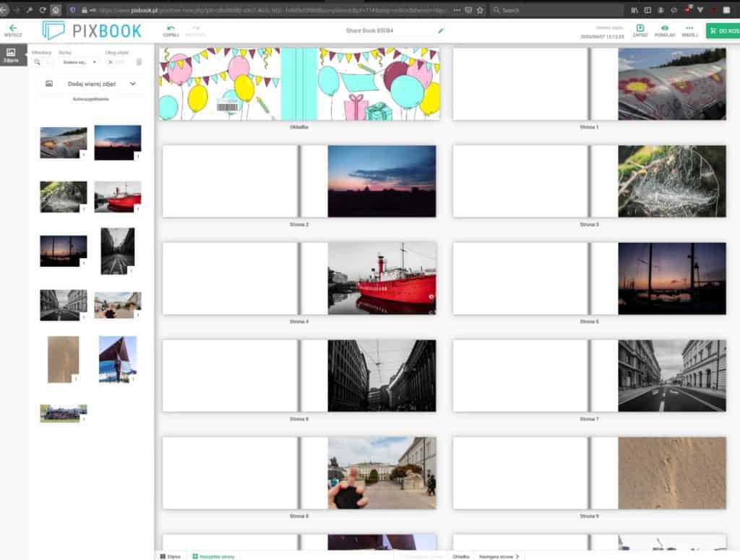Click the image icon beside Dodaj więcej zdjęć
The image size is (740, 560).
(x=49, y=84)
